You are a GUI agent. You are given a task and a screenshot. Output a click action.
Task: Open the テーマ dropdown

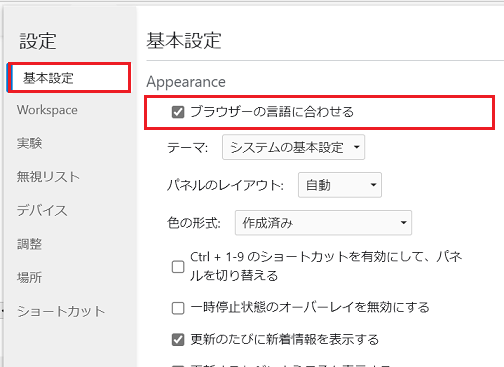pyautogui.click(x=293, y=147)
